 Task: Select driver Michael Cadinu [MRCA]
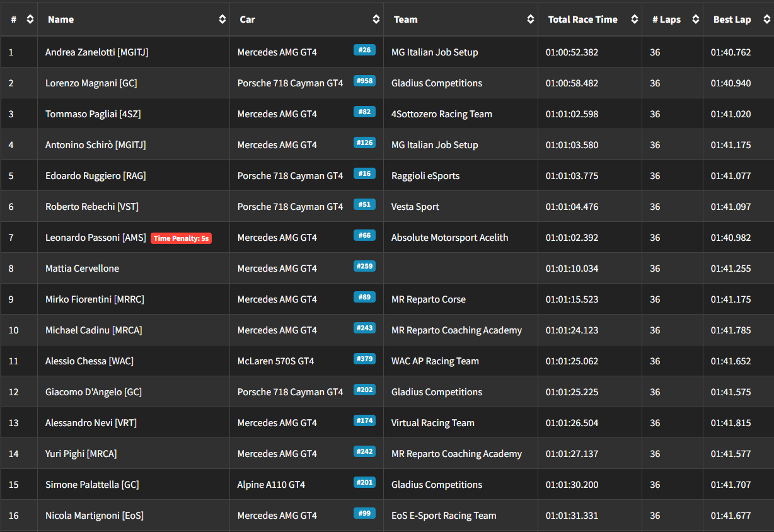click(x=93, y=330)
